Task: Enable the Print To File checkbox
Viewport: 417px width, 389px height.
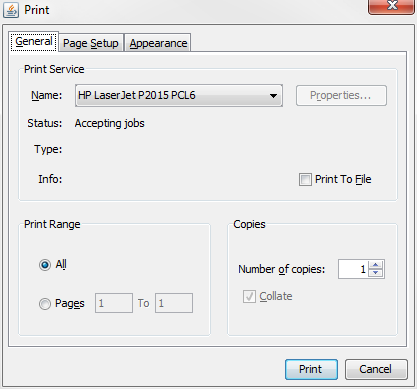Action: pos(305,179)
